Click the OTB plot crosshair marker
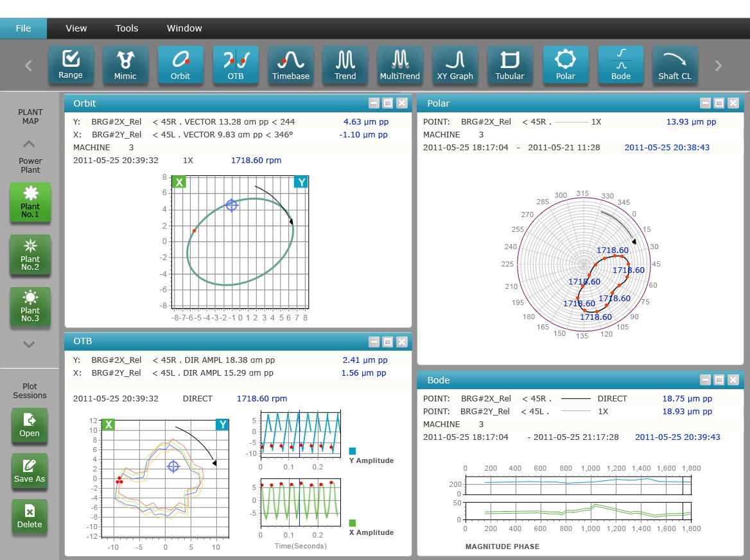Image resolution: width=750 pixels, height=560 pixels. pos(173,466)
